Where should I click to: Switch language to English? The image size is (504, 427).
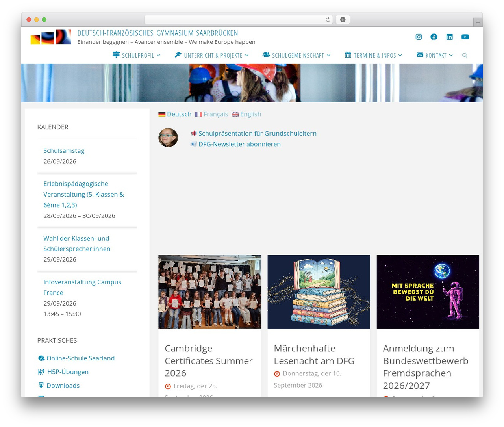pos(246,114)
